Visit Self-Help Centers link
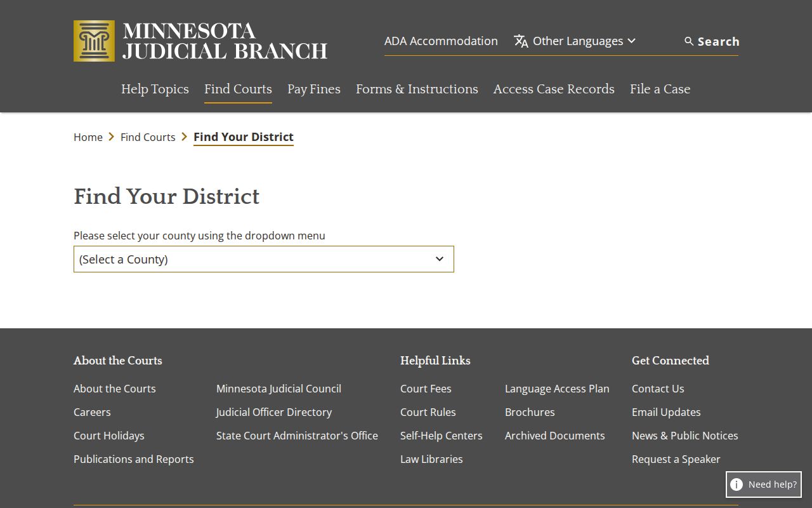Image resolution: width=812 pixels, height=508 pixels. 442,436
